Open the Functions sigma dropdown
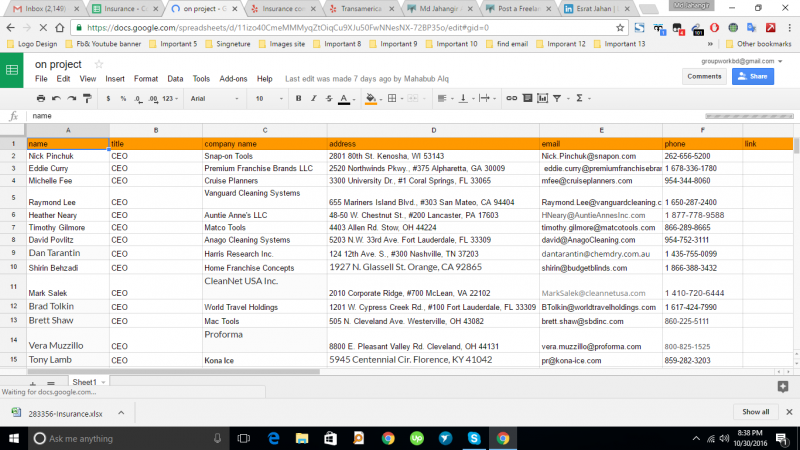The width and height of the screenshot is (800, 450). pyautogui.click(x=583, y=98)
